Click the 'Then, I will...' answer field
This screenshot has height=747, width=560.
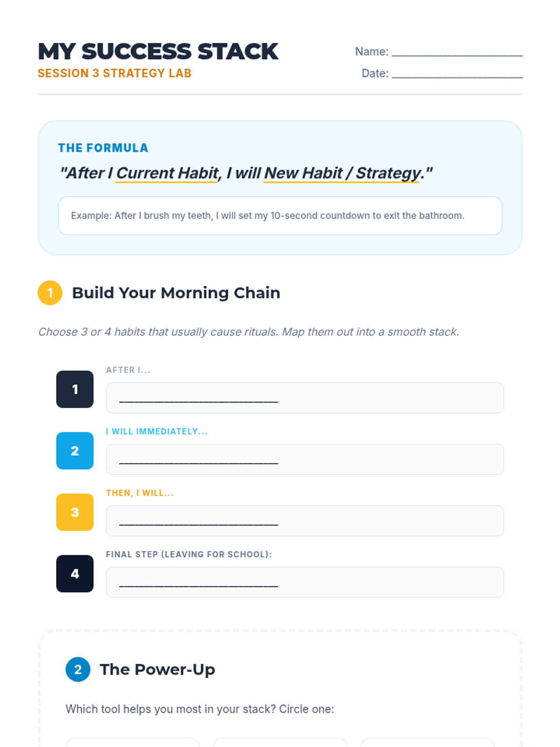point(305,521)
